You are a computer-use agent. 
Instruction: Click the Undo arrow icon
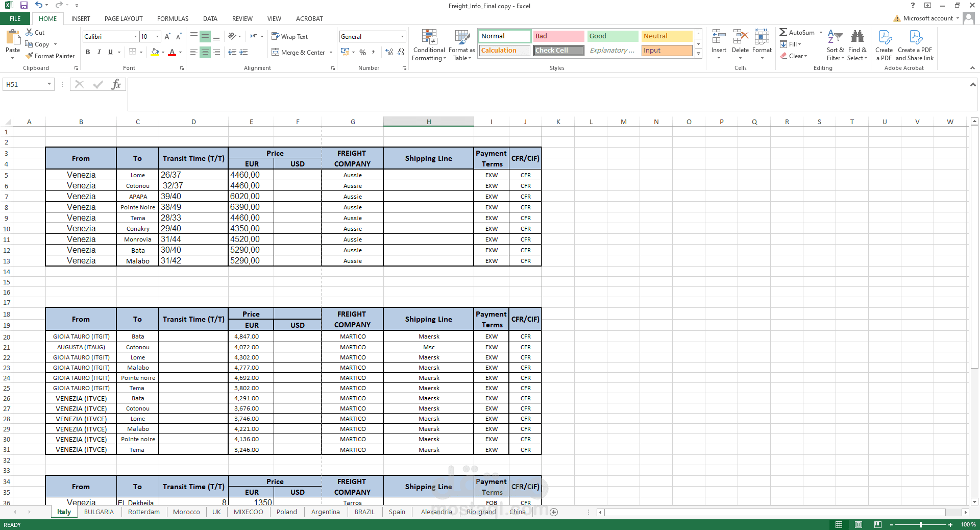pos(39,5)
